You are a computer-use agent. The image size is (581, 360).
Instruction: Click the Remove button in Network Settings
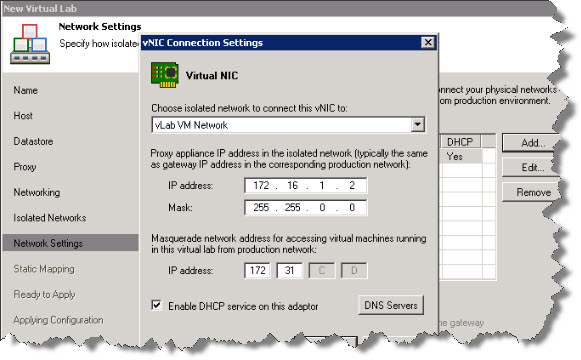(532, 192)
